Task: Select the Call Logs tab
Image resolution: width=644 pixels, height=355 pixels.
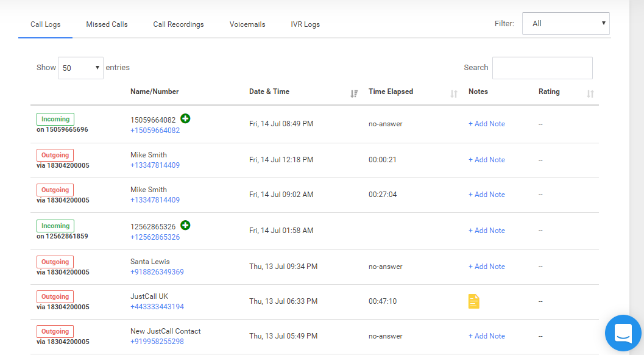Action: click(45, 24)
